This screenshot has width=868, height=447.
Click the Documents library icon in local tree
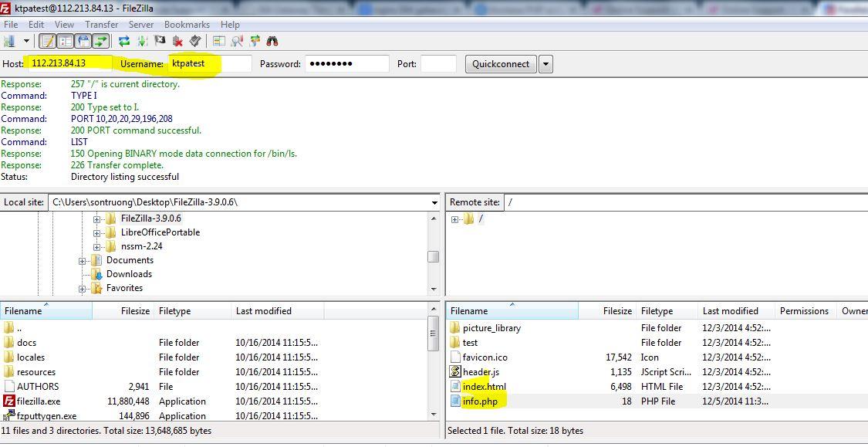point(97,260)
